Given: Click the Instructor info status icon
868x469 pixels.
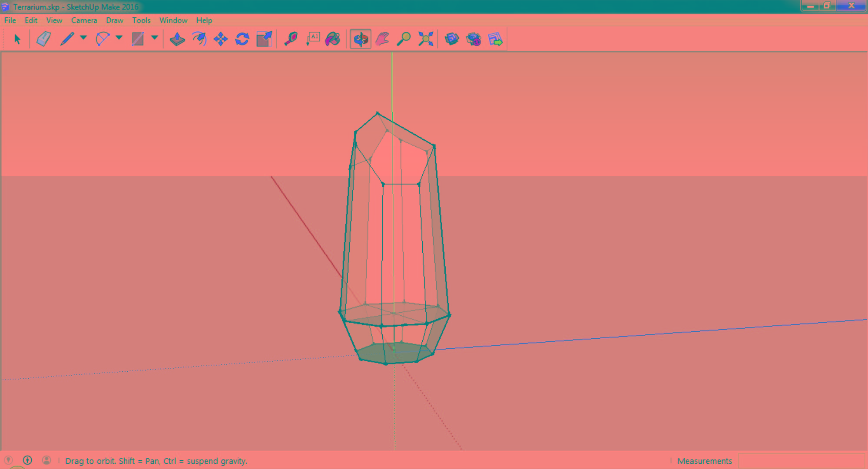Looking at the screenshot, I should tap(27, 460).
